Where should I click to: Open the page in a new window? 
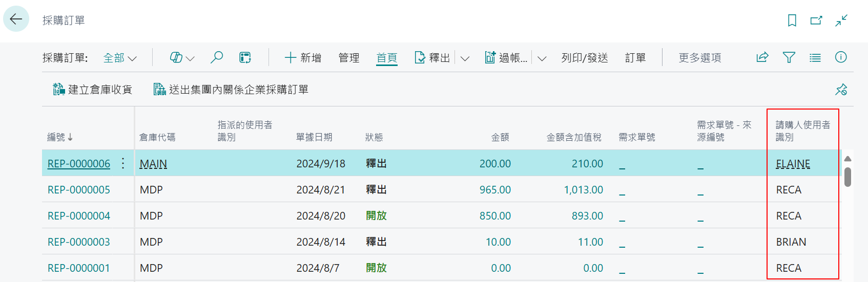coord(816,20)
